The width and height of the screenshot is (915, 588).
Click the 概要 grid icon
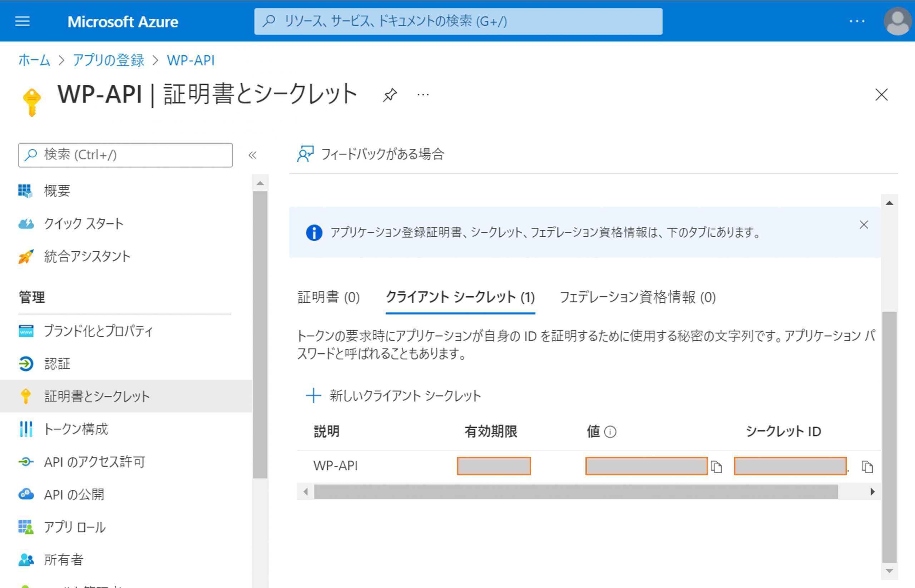click(26, 191)
